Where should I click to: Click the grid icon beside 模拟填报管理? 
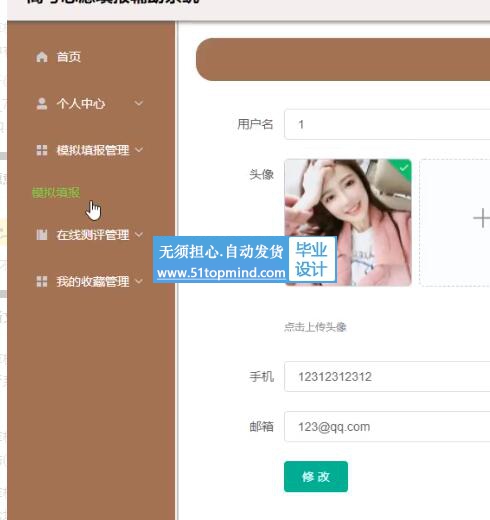42,150
